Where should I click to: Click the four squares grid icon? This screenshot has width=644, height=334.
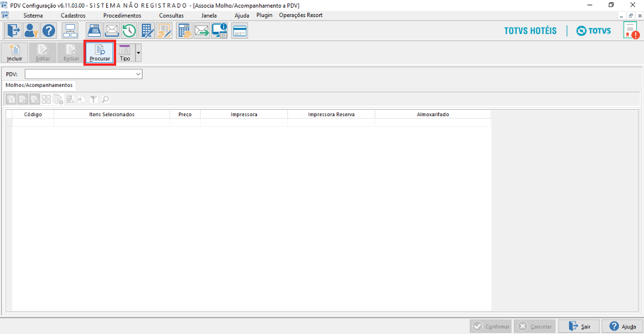(46, 99)
